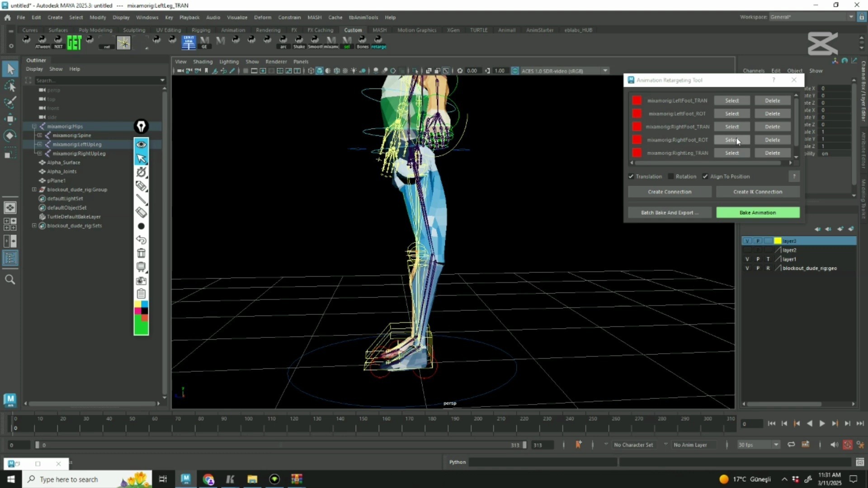Screen dimensions: 868x488
Task: Run the ATween shelf script
Action: click(42, 42)
